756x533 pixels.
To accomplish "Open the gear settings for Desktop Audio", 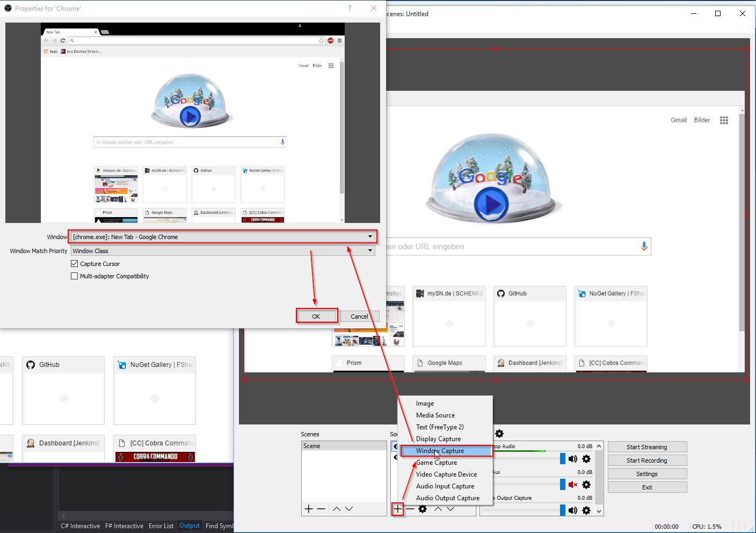I will click(586, 459).
